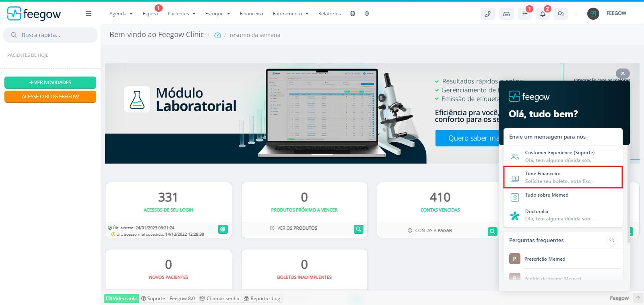Click the Doctoralia star icon
644x305 pixels.
tap(515, 216)
